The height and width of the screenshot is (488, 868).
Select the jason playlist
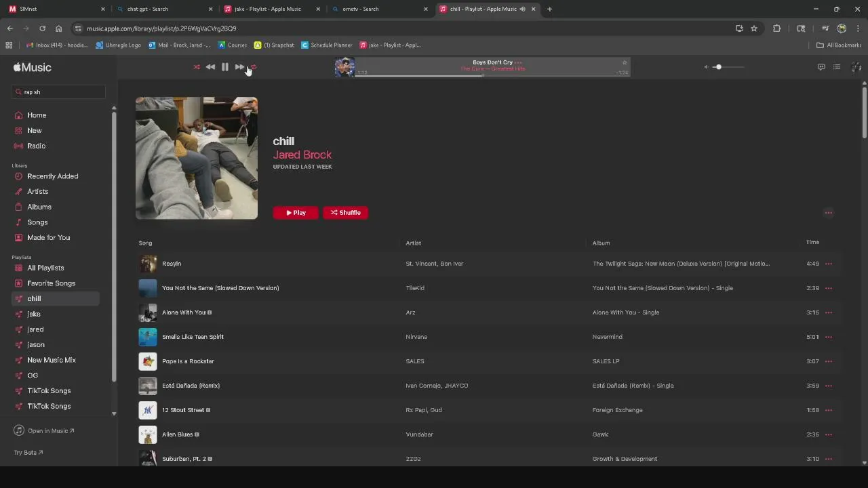(36, 344)
